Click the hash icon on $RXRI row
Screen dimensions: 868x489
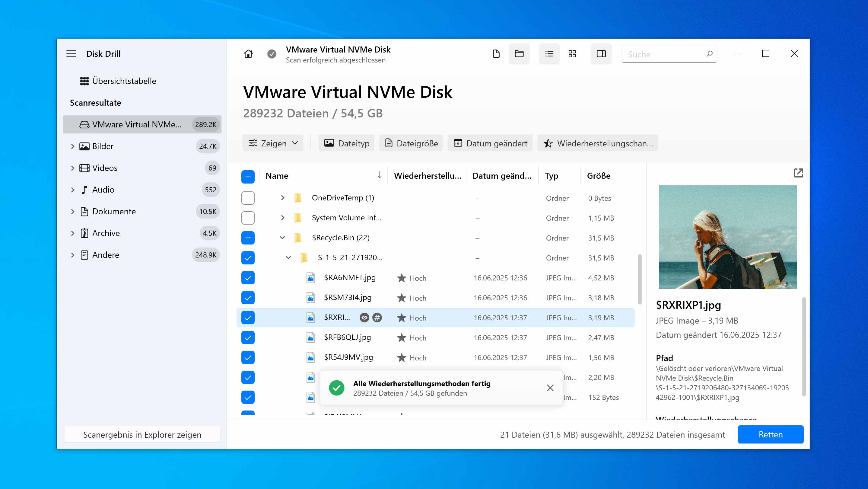[x=377, y=318]
